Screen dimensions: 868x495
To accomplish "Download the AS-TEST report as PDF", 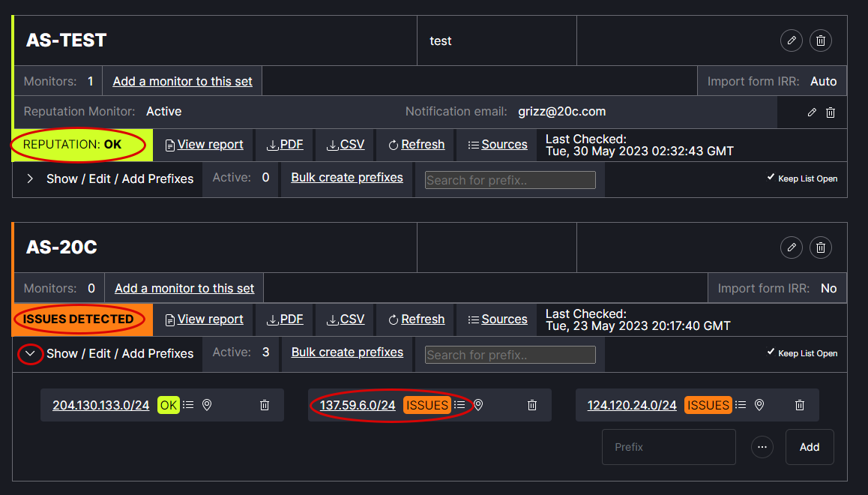I will [285, 145].
